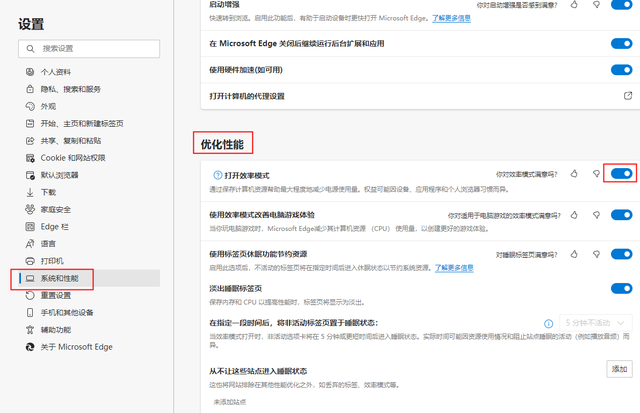640x413 pixels.
Task: Click the thumbs-down icon for 打开效率模式
Action: [596, 174]
